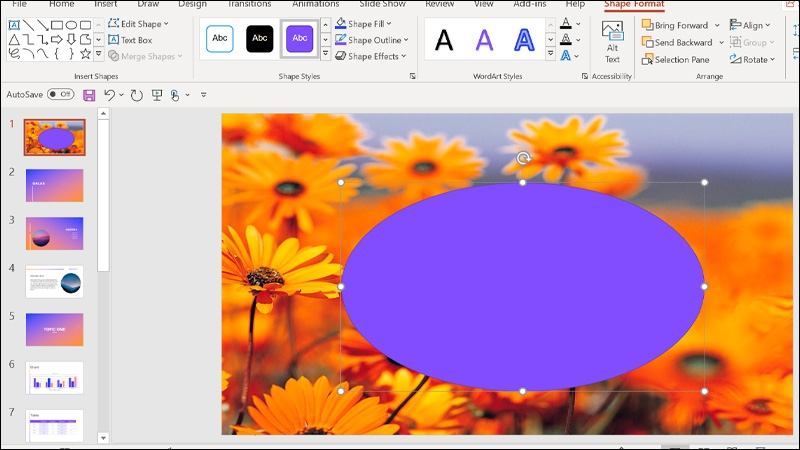The image size is (800, 450).
Task: Select the oval shape tool
Action: pos(71,24)
